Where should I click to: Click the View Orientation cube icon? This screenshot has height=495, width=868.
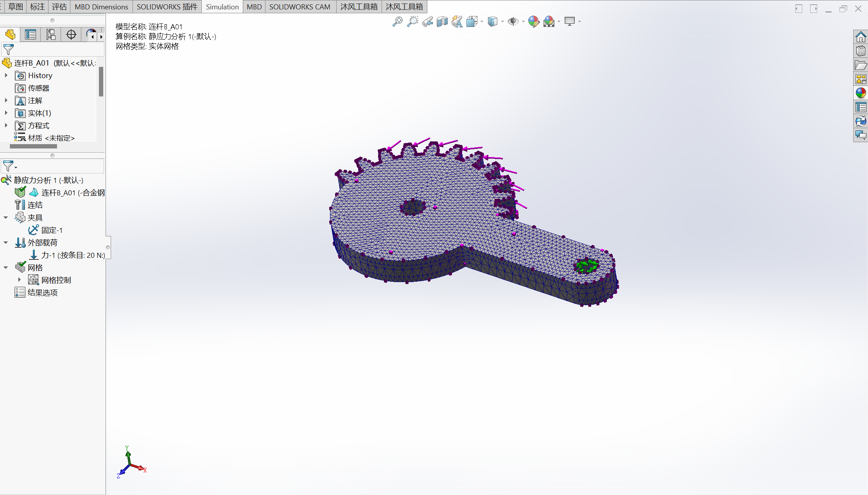(x=472, y=21)
